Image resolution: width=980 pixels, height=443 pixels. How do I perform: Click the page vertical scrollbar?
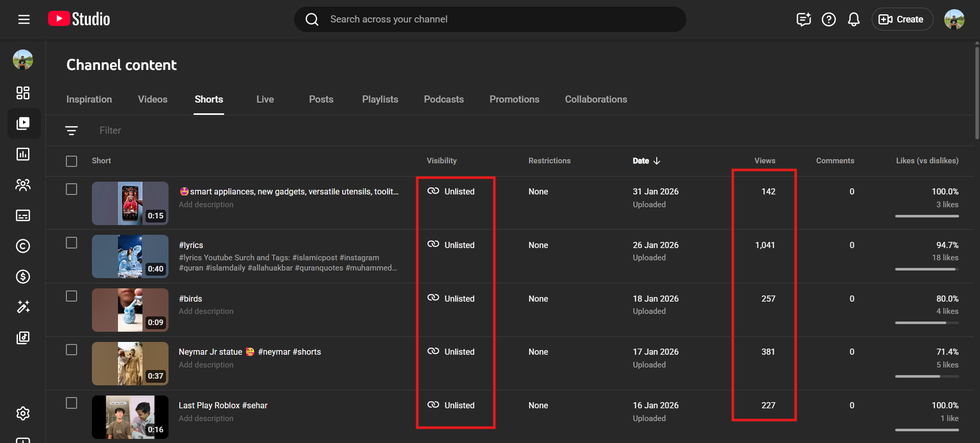tap(976, 92)
